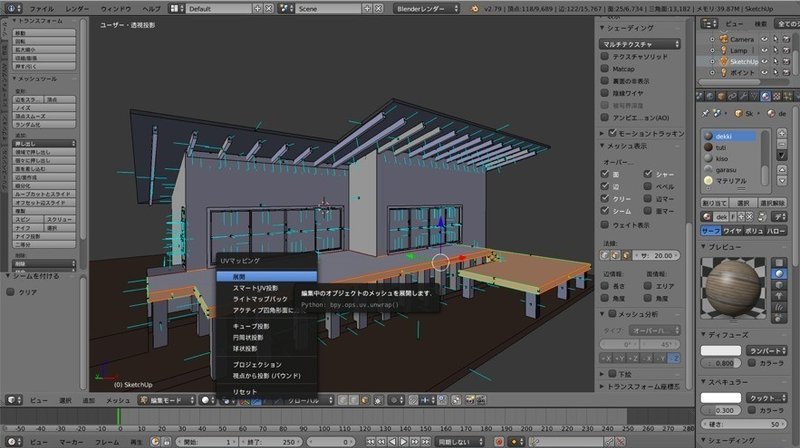
Task: Open the Object cube properties tab icon
Action: point(721,96)
